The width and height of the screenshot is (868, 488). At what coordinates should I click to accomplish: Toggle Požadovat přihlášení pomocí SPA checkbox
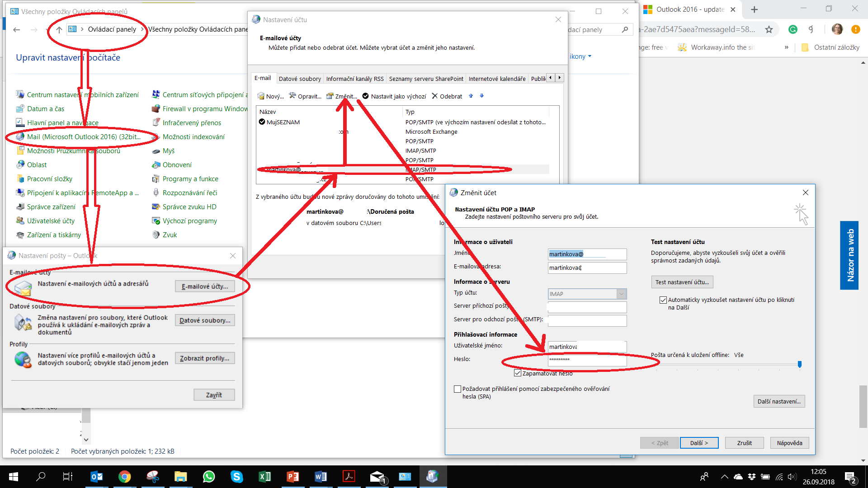click(458, 389)
